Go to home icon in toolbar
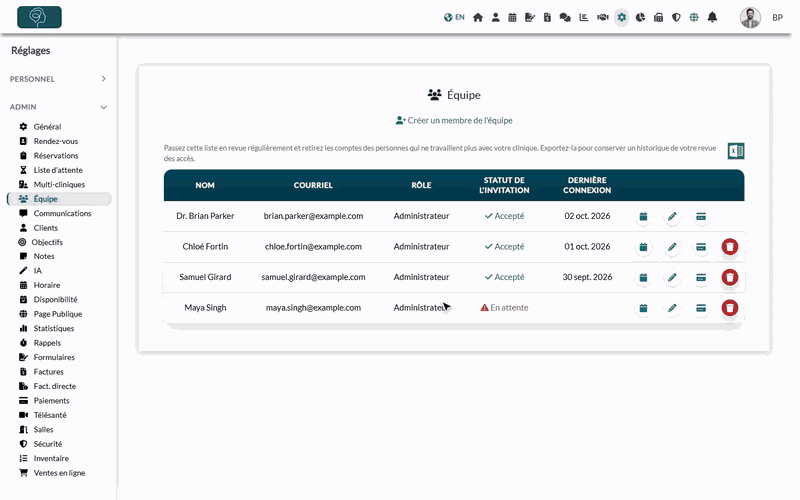 [x=478, y=17]
